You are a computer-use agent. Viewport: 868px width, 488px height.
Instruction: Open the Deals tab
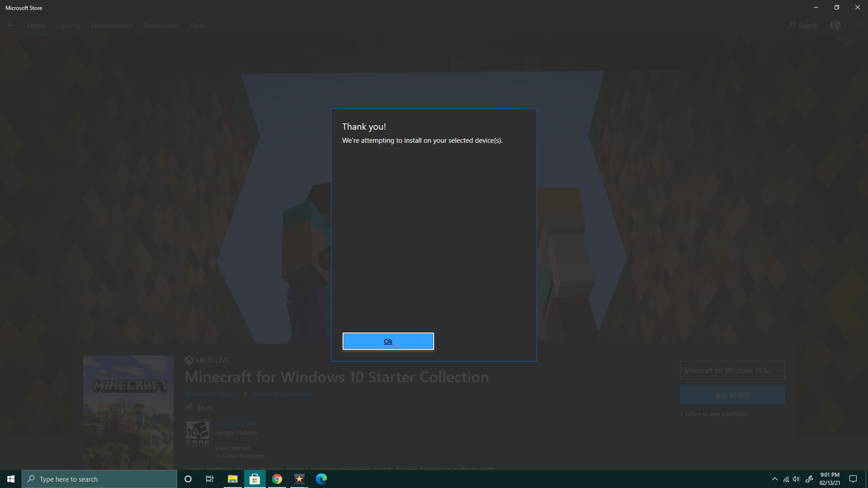coord(199,26)
